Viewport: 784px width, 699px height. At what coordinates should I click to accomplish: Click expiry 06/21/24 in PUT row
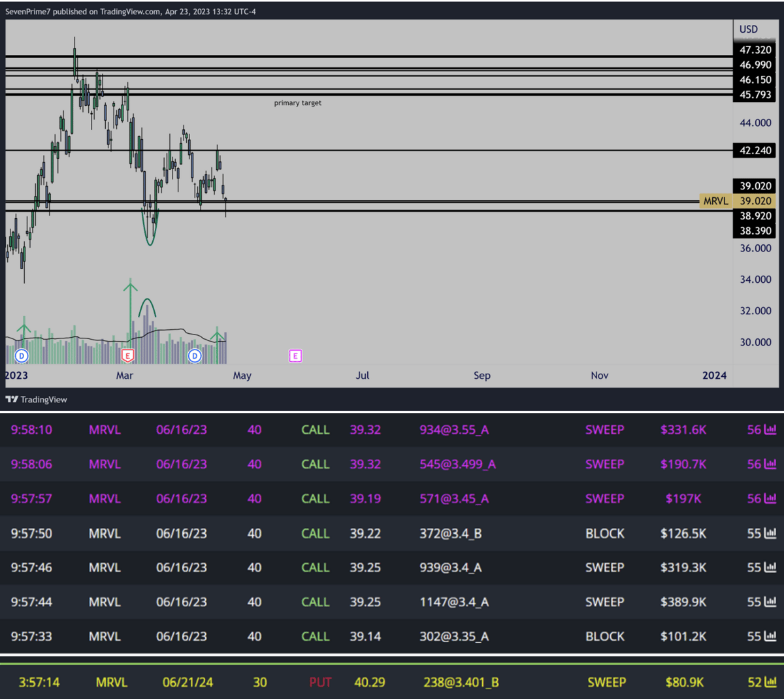188,682
